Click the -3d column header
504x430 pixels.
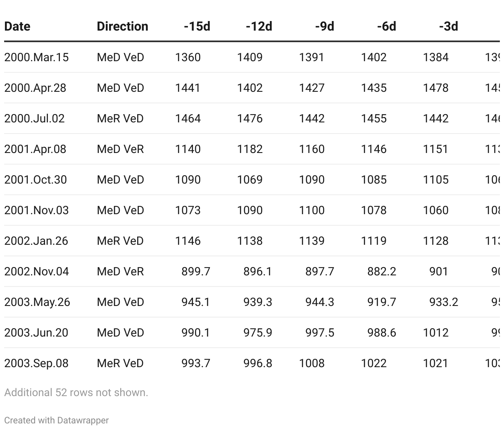[x=448, y=26]
